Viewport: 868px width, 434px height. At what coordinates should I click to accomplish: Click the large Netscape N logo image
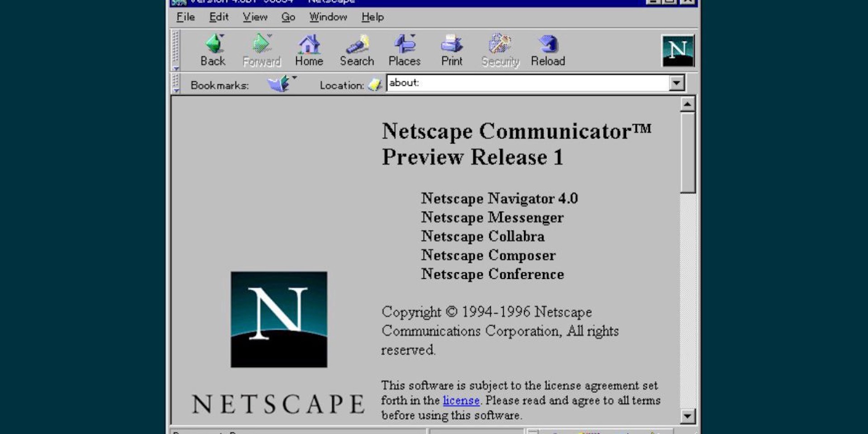(279, 320)
